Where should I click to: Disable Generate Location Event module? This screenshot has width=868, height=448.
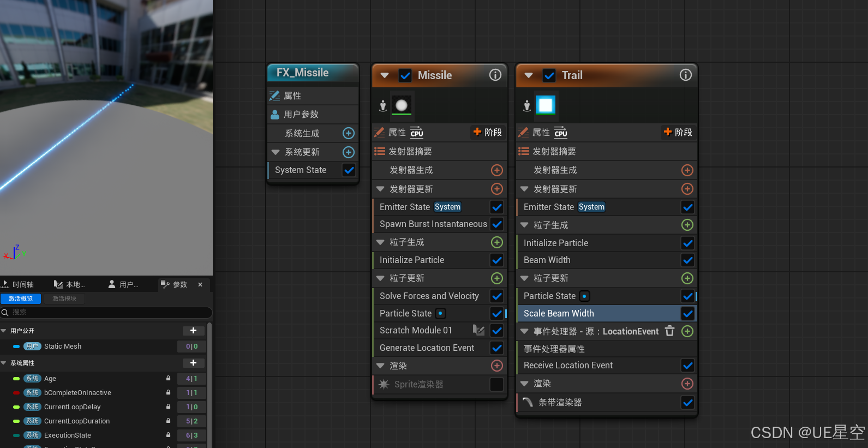496,348
